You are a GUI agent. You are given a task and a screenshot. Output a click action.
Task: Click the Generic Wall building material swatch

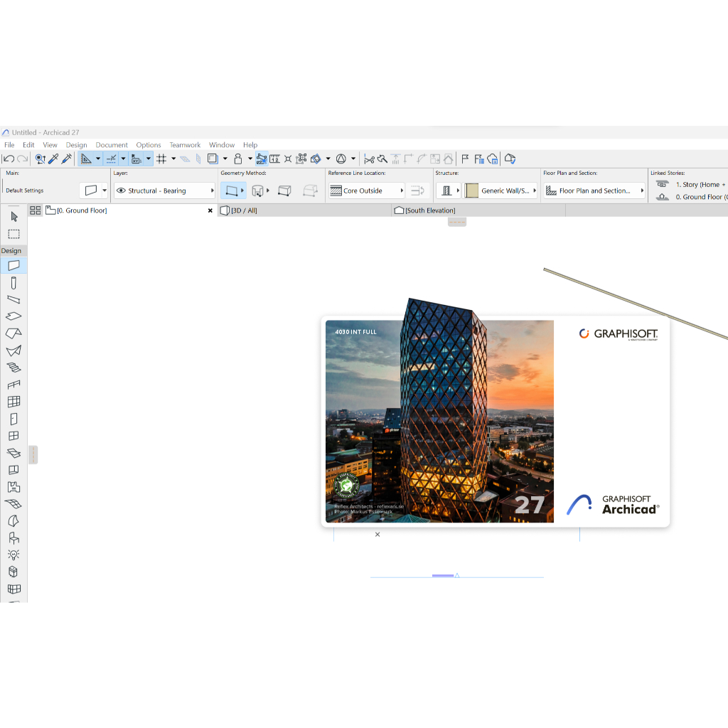tap(471, 191)
